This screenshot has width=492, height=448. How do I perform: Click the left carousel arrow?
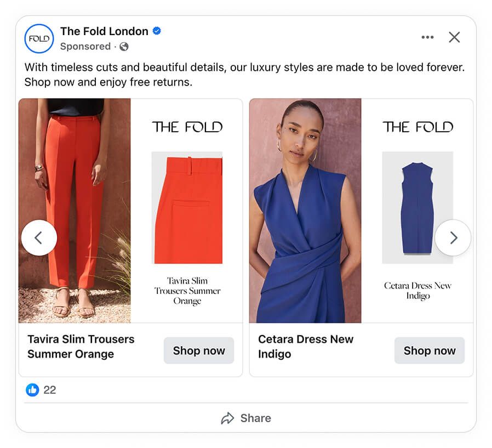(39, 237)
